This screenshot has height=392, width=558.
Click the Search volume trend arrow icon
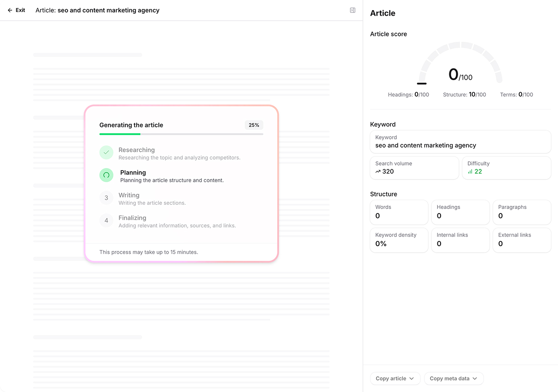(378, 172)
